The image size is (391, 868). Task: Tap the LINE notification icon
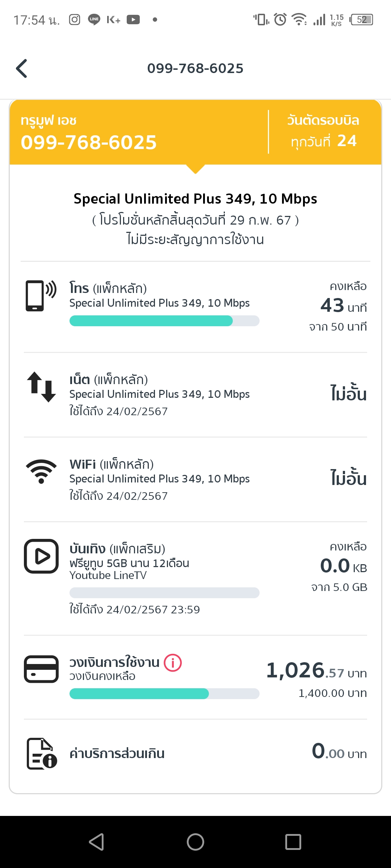(94, 20)
